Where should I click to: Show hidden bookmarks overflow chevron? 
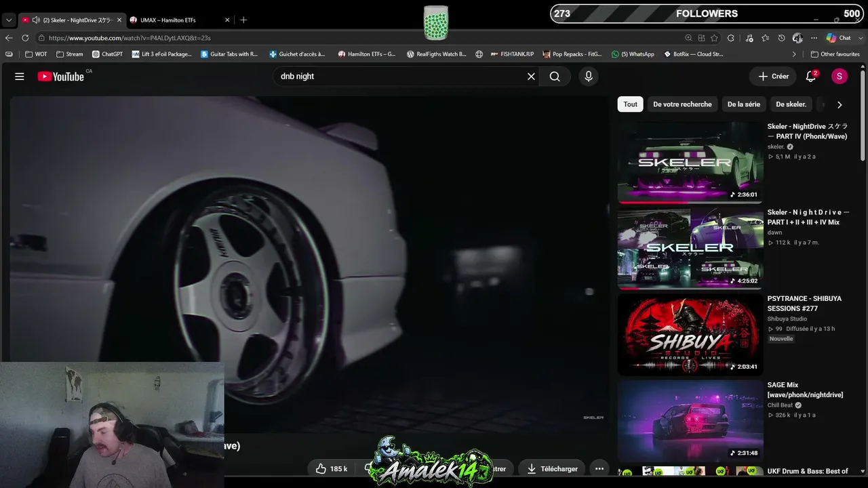(794, 54)
